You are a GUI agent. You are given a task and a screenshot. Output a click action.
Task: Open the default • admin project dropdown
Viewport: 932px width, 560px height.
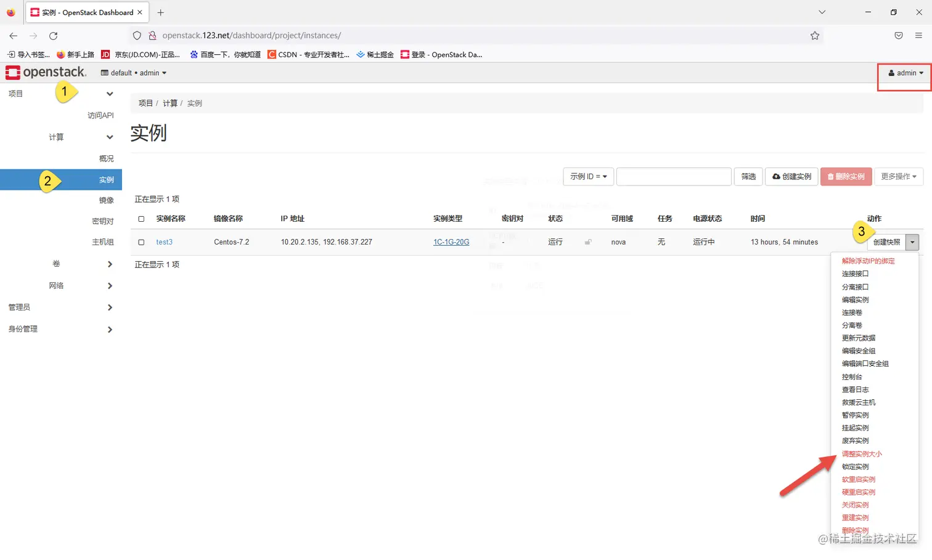click(x=134, y=73)
